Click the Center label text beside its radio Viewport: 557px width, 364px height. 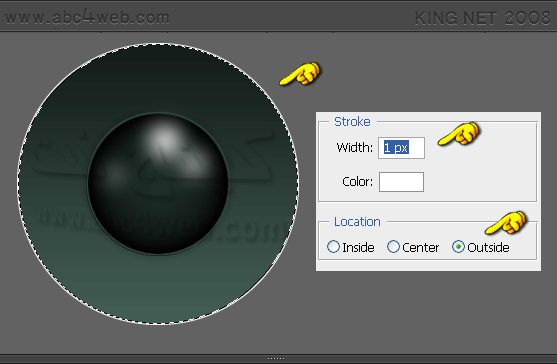coord(421,248)
